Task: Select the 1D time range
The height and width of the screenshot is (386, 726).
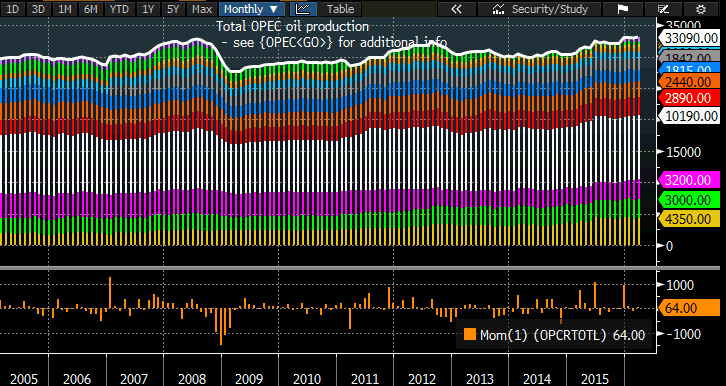Action: click(x=13, y=8)
